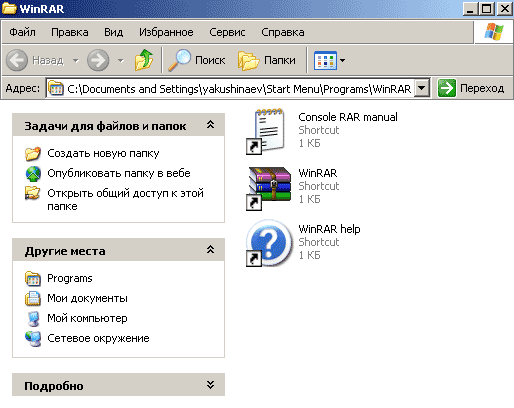Click the folder icon in address bar

click(x=56, y=88)
